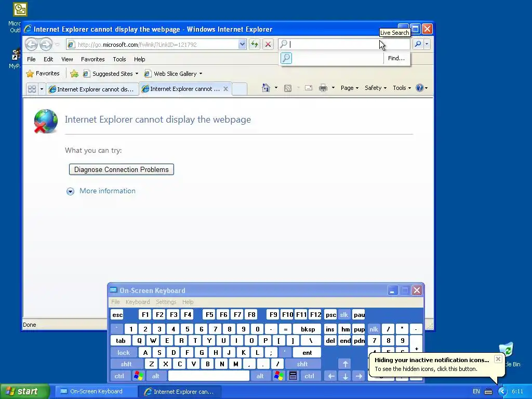The image size is (532, 399).
Task: Go back with the Back arrow button
Action: [x=32, y=44]
